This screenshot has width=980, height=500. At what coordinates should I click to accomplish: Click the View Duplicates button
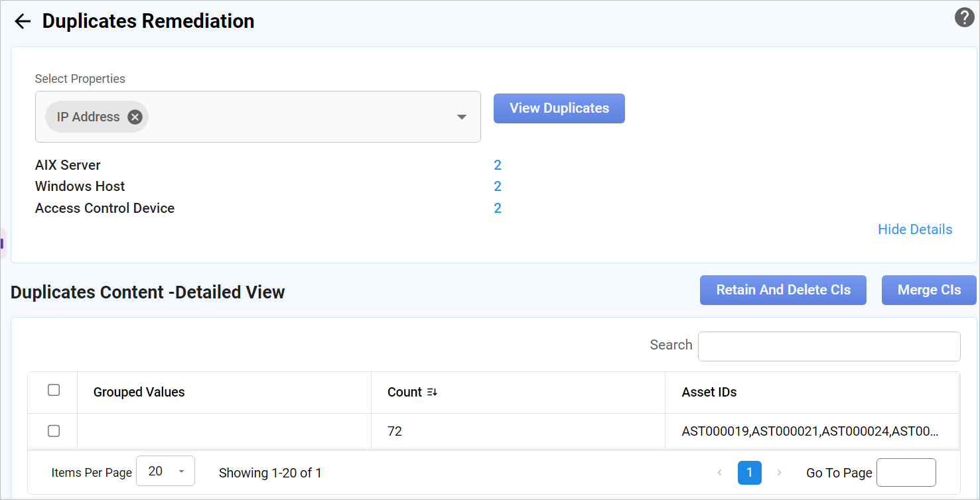click(x=559, y=109)
